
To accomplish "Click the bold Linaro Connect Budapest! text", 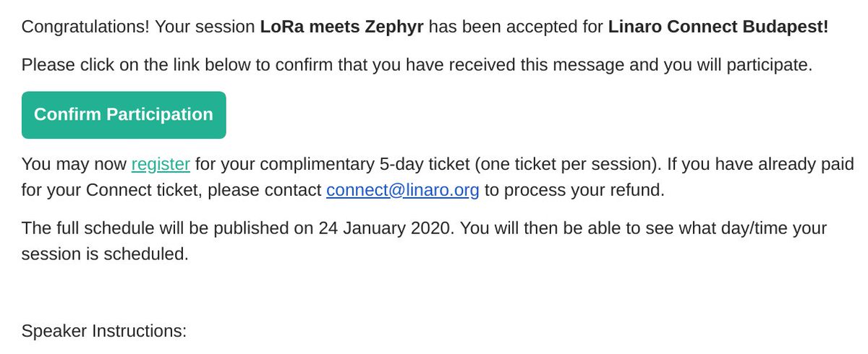I will point(718,27).
